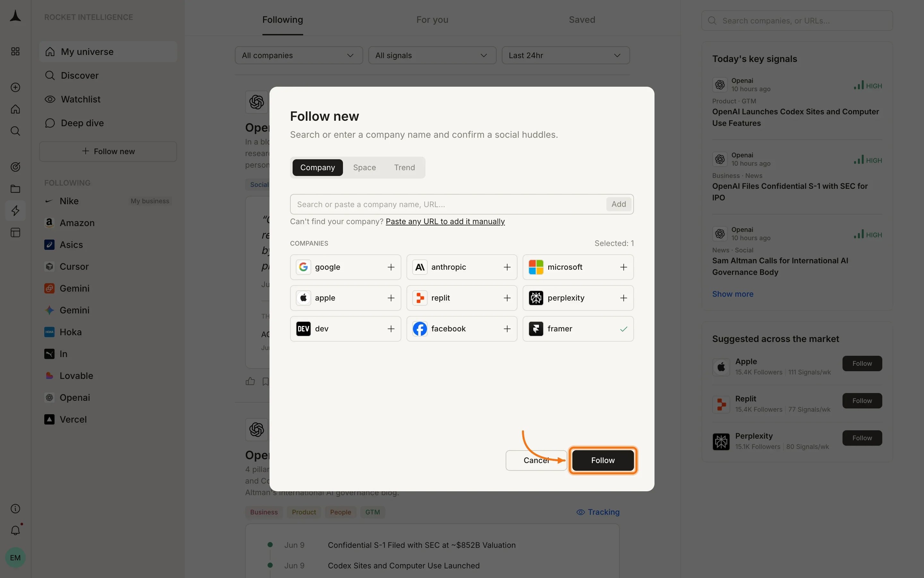Screen dimensions: 924x578
Task: Deselect framer using its checkmark
Action: coord(623,329)
